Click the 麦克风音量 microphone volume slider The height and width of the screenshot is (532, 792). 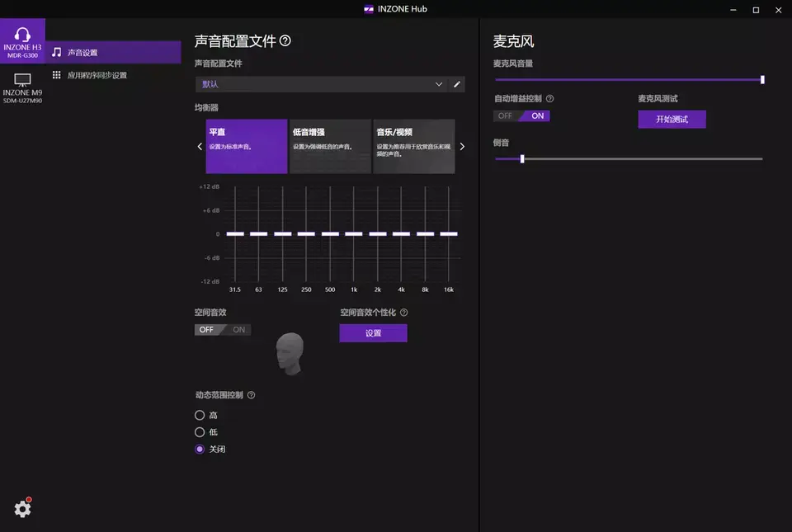point(629,80)
